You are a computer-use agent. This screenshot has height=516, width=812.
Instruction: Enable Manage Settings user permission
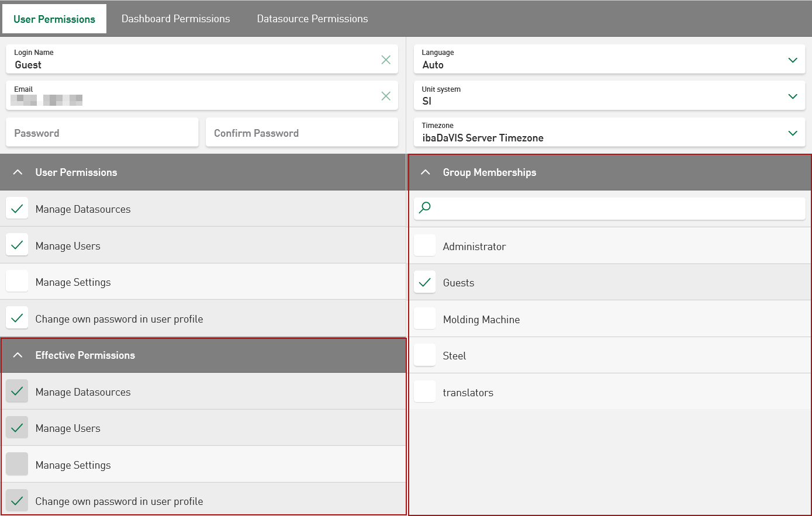click(x=17, y=282)
